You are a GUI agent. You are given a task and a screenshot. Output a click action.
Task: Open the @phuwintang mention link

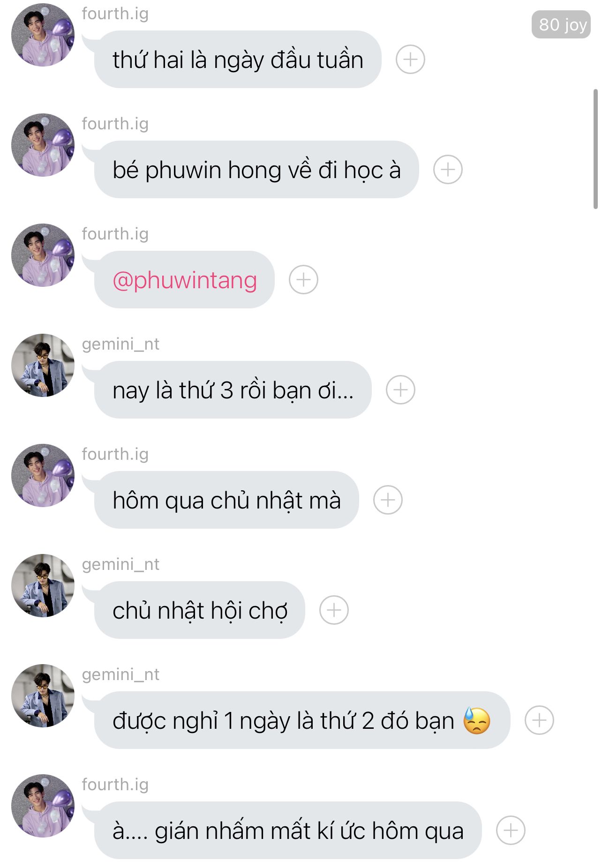click(x=185, y=280)
